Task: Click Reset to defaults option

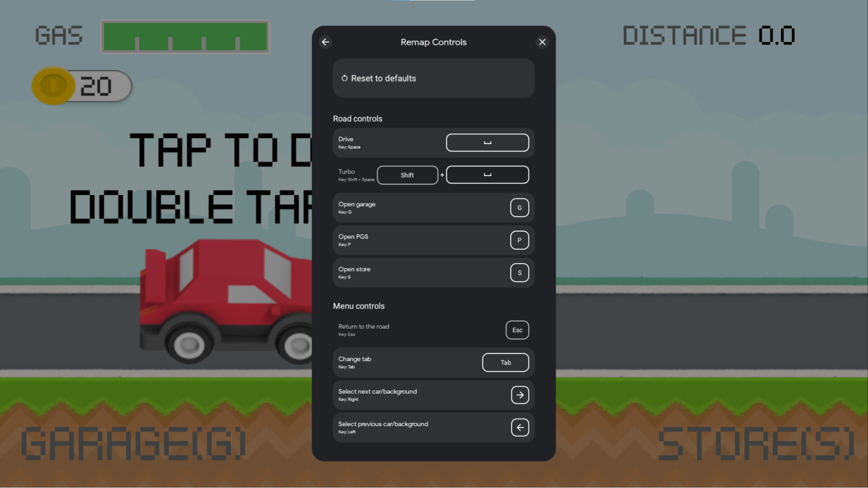Action: point(434,78)
